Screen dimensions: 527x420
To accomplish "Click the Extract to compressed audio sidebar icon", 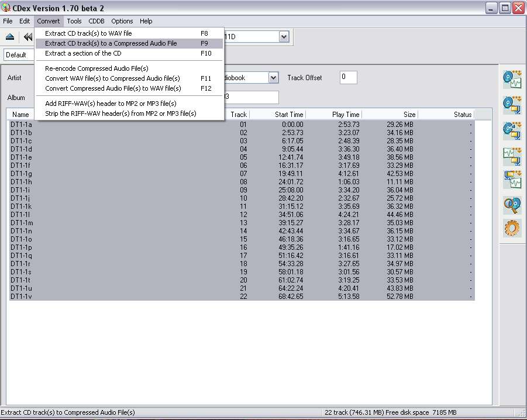I will 512,105.
